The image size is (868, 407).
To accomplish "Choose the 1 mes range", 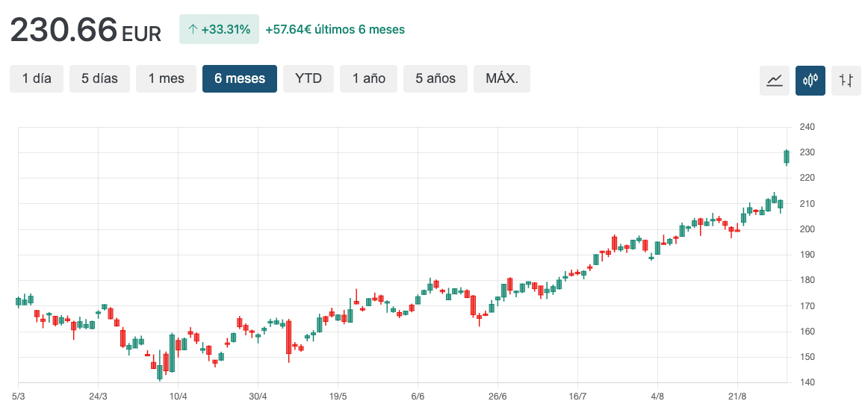I will pyautogui.click(x=166, y=78).
